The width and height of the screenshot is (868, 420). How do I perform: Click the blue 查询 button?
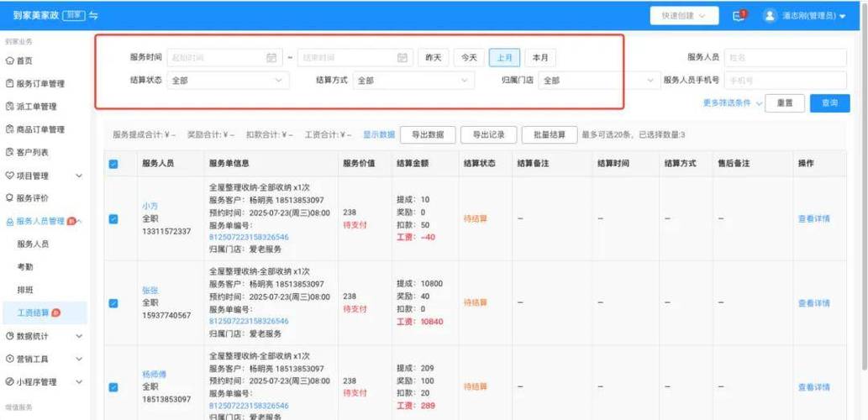(x=830, y=103)
